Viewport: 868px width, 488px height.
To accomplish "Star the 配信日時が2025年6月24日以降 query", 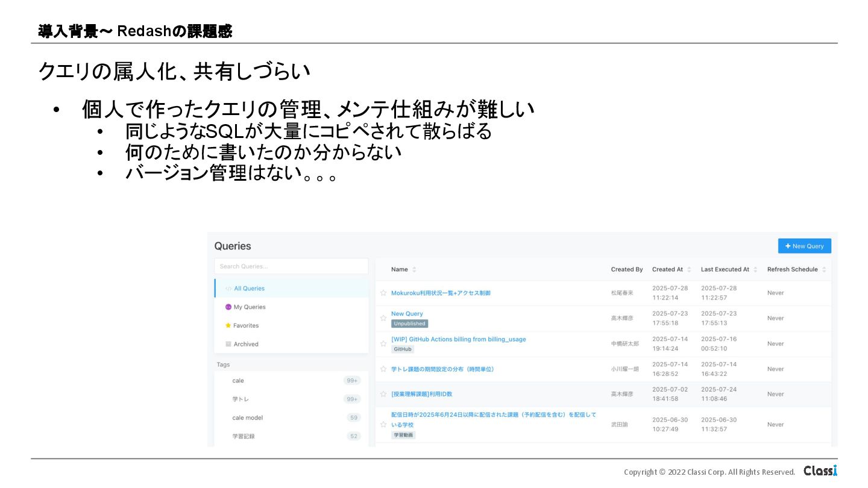I will pyautogui.click(x=383, y=424).
